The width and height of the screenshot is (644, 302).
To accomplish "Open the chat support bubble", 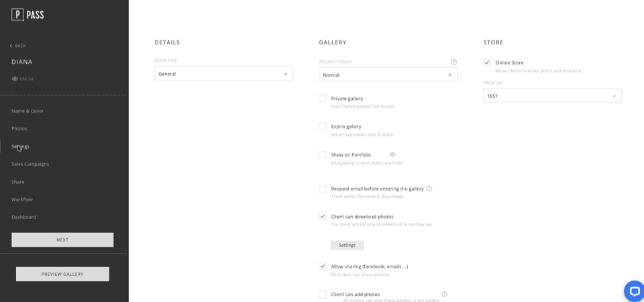I will coord(634,291).
